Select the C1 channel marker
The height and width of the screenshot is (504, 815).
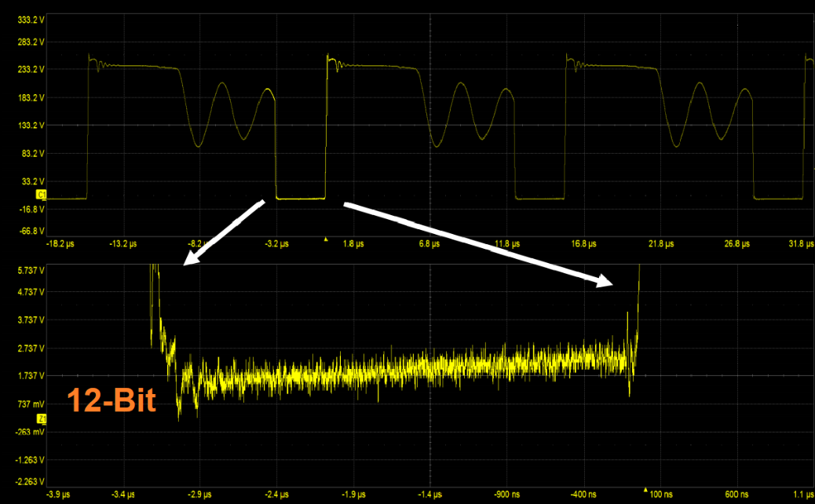(x=41, y=195)
